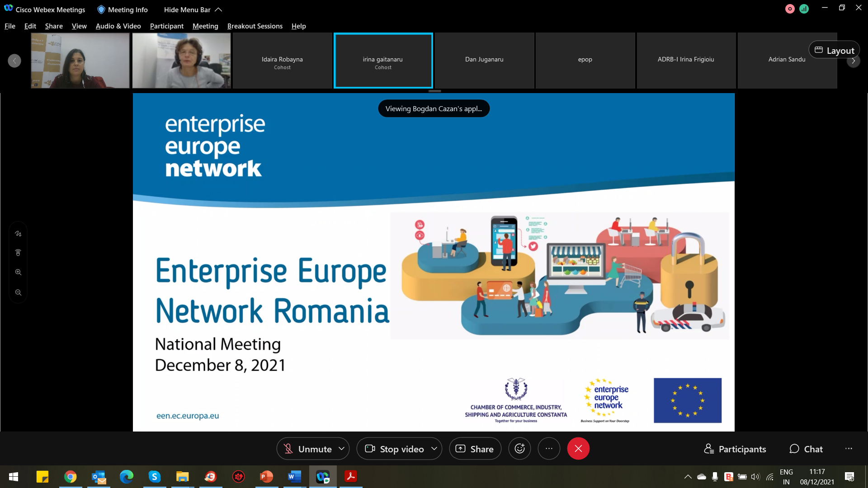
Task: Click the Viewing Bogdan Cazan's application label
Action: point(434,108)
